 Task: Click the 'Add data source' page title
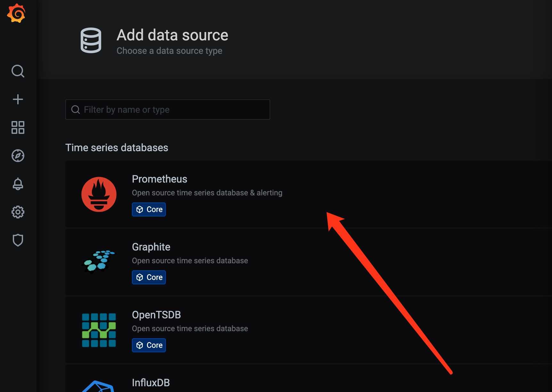click(x=172, y=35)
